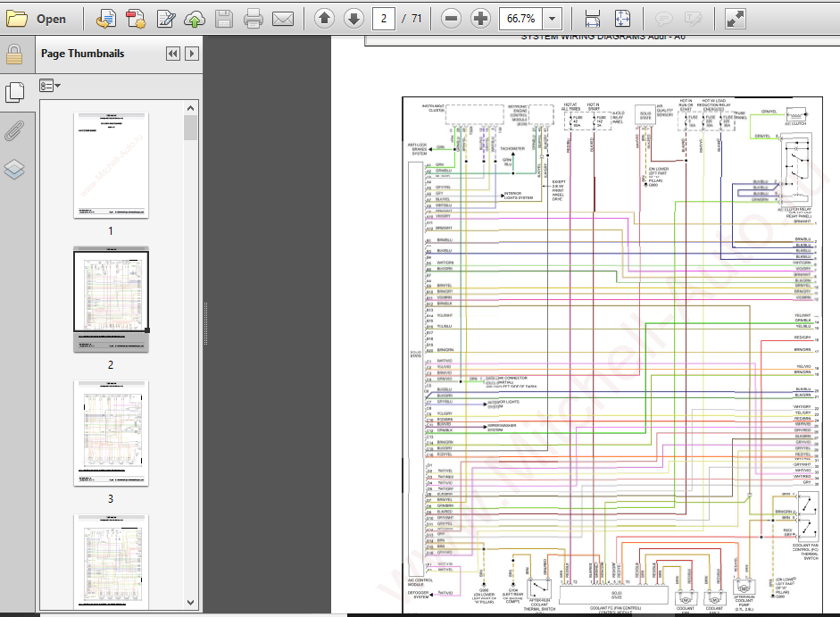The height and width of the screenshot is (617, 840).
Task: Expand the pane with right arrow button
Action: (x=192, y=54)
